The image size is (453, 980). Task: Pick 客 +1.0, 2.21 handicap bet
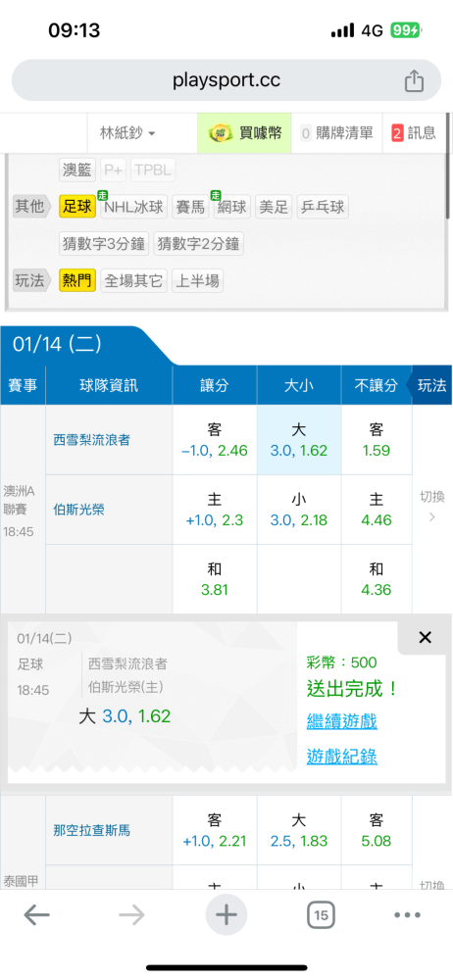click(x=215, y=831)
